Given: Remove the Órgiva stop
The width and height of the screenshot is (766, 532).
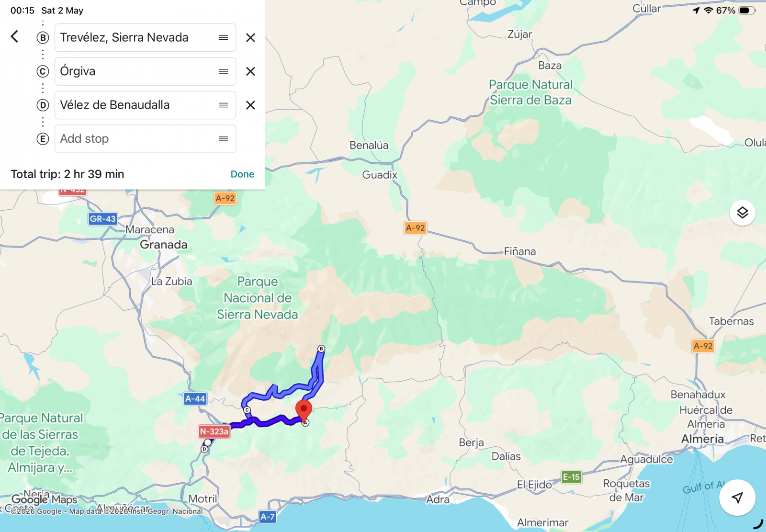Looking at the screenshot, I should [250, 71].
